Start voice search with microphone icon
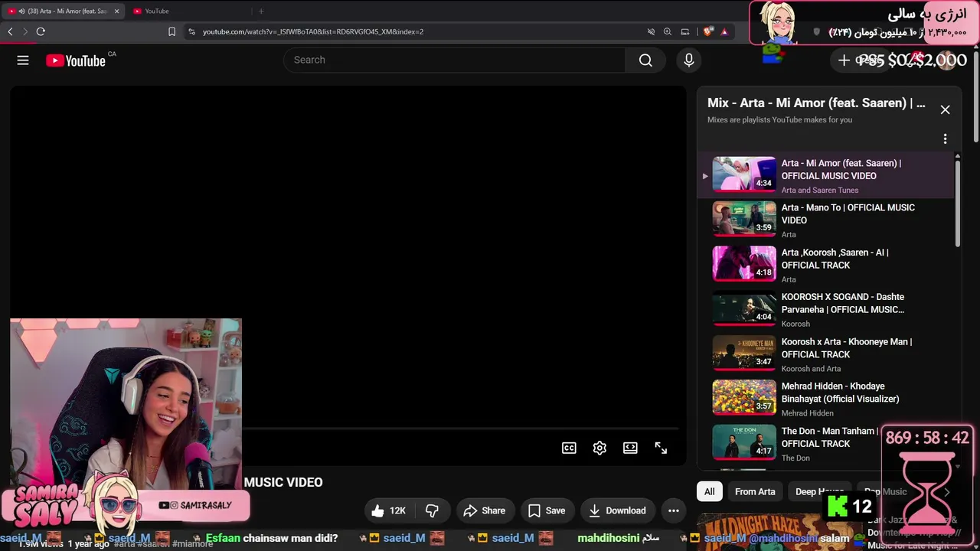This screenshot has height=551, width=980. pyautogui.click(x=689, y=60)
